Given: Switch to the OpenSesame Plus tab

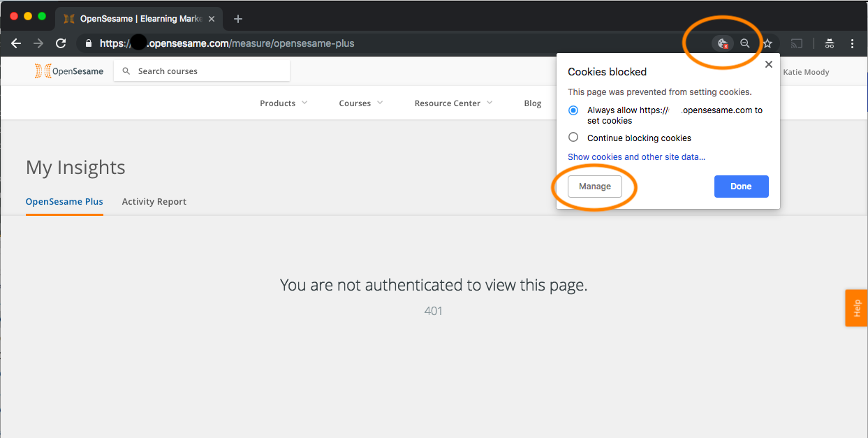Looking at the screenshot, I should [x=64, y=201].
